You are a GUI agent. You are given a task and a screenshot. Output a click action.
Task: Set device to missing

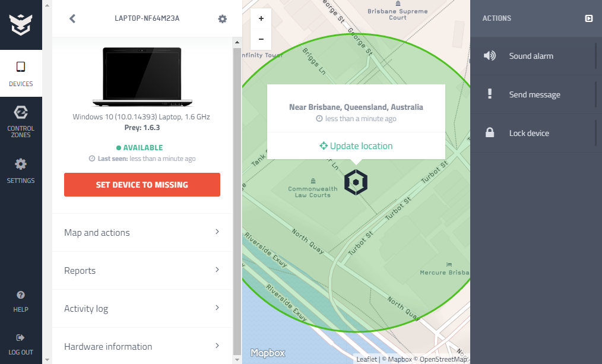click(142, 185)
